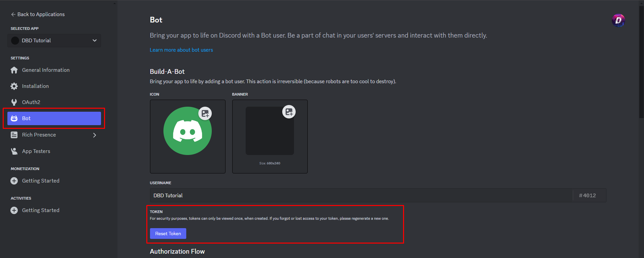Click the Size: 680x240 banner label
This screenshot has height=258, width=644.
click(x=270, y=163)
